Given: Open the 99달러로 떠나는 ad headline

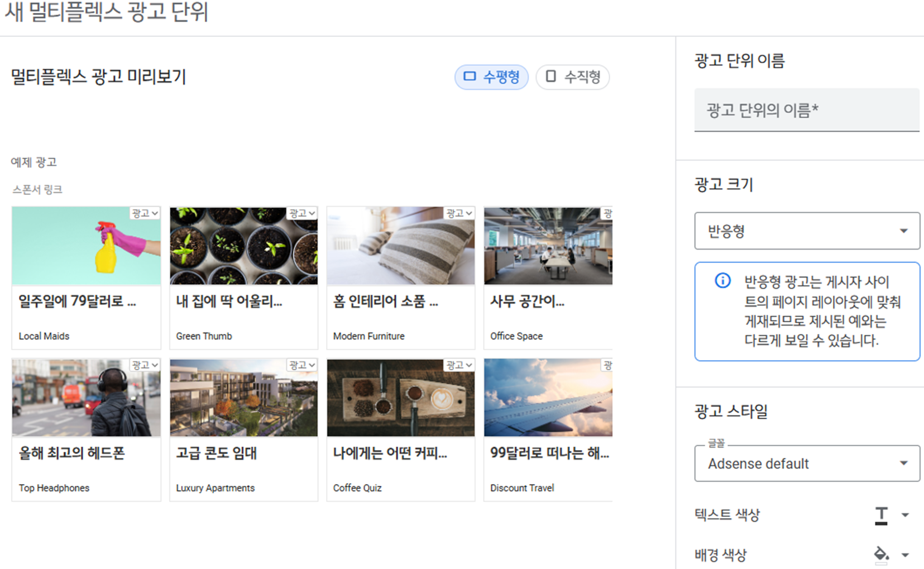Looking at the screenshot, I should (549, 453).
